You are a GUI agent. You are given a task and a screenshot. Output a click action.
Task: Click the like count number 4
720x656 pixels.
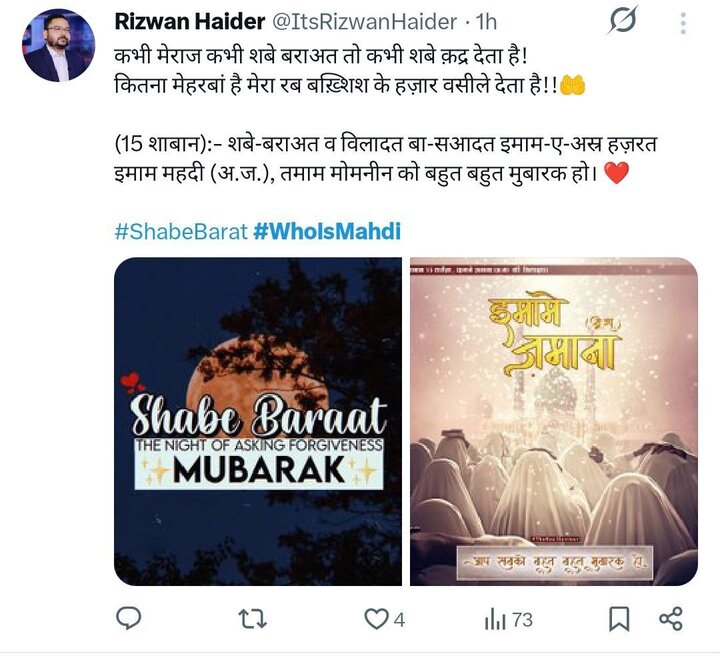click(399, 620)
